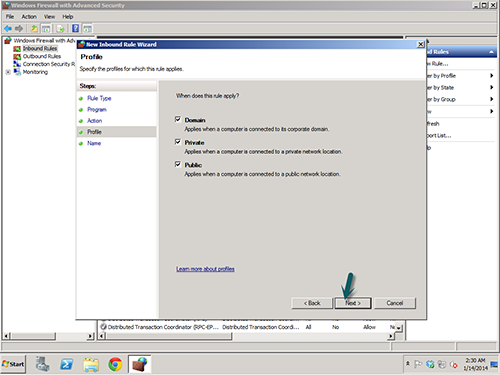Click the Outbound Rules tree icon
Screen dimensions: 500x375
tap(17, 57)
